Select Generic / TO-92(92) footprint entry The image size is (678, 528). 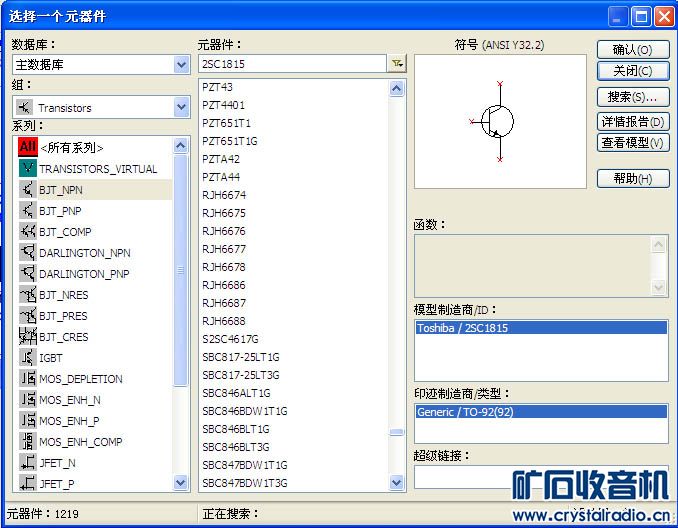541,411
